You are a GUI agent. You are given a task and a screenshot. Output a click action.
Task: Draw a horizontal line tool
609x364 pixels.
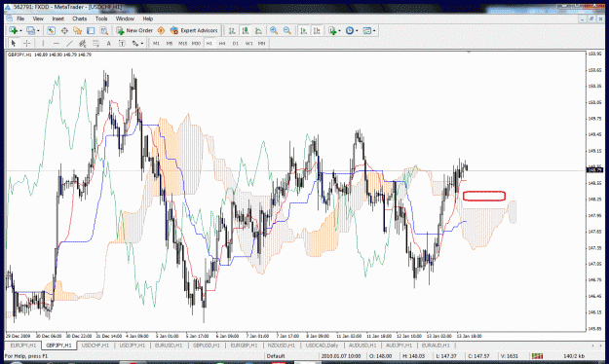tap(57, 43)
